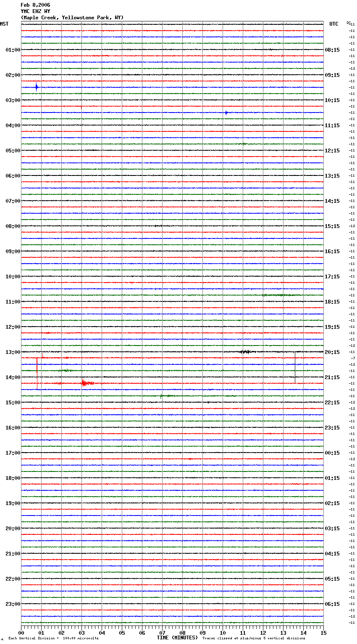Click the bottom axis minute label 00
The height and width of the screenshot is (644, 357).
pyautogui.click(x=21, y=633)
